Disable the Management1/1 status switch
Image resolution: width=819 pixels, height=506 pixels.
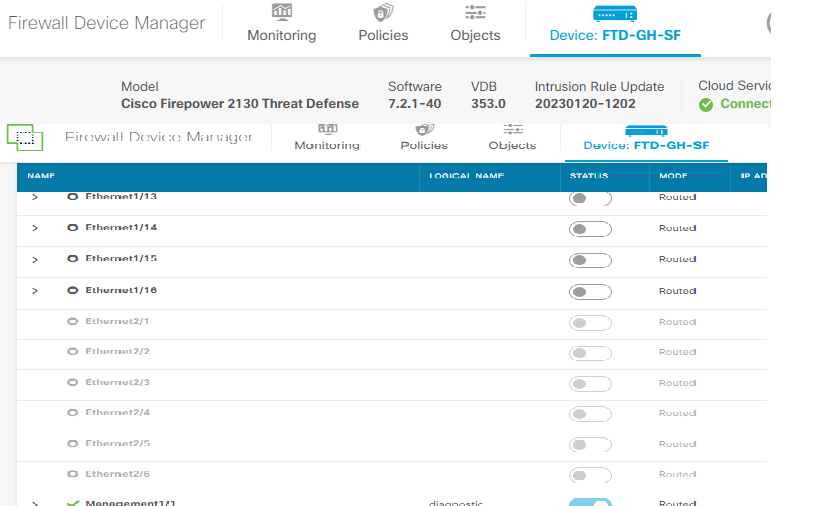coord(590,502)
